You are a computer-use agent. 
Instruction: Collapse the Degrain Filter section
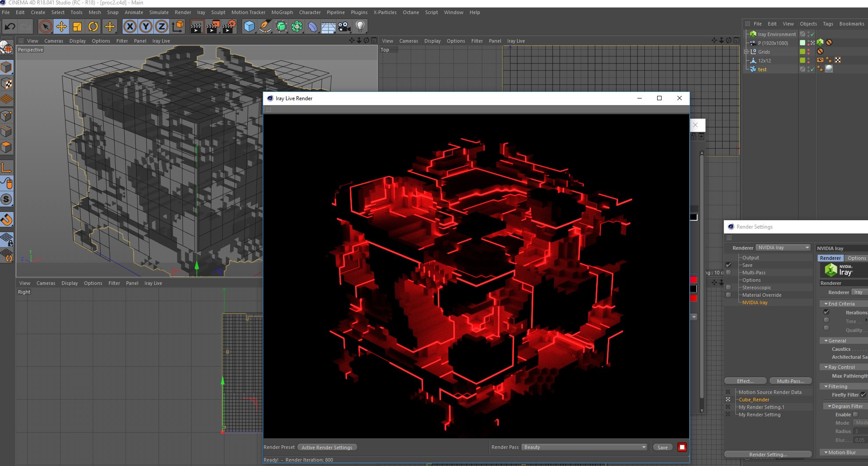coord(829,406)
